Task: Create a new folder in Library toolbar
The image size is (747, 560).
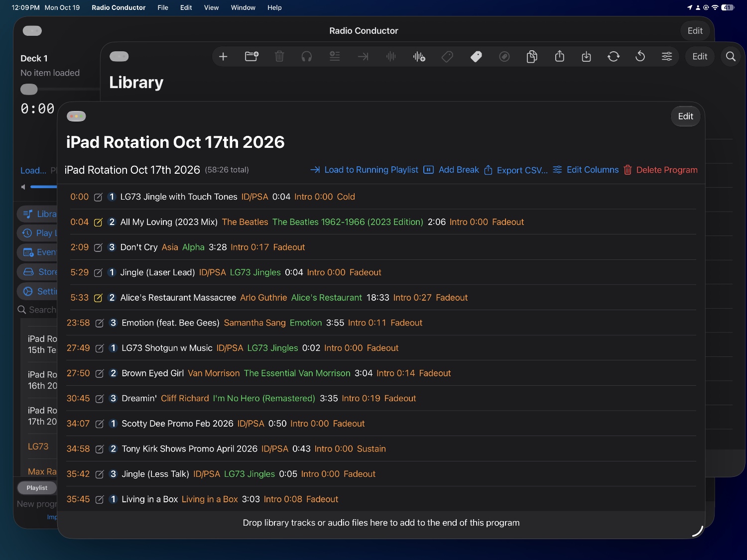Action: click(x=251, y=56)
